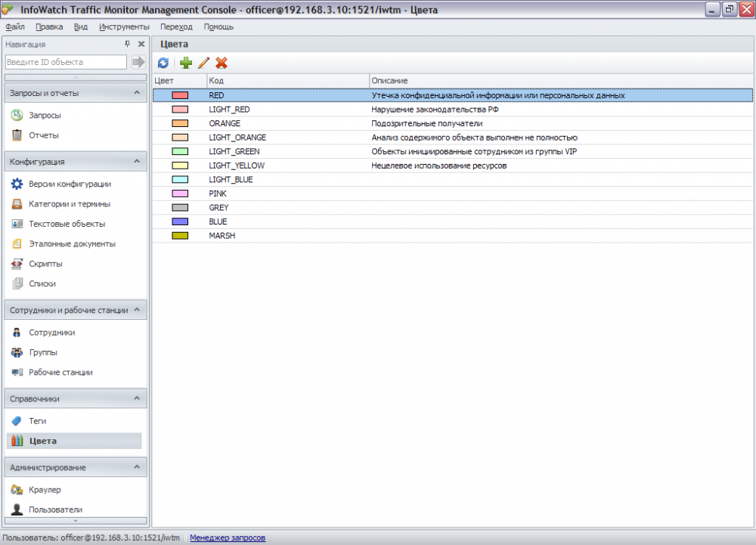Click the MARSH color swatch
Image resolution: width=756 pixels, height=545 pixels.
pyautogui.click(x=180, y=236)
